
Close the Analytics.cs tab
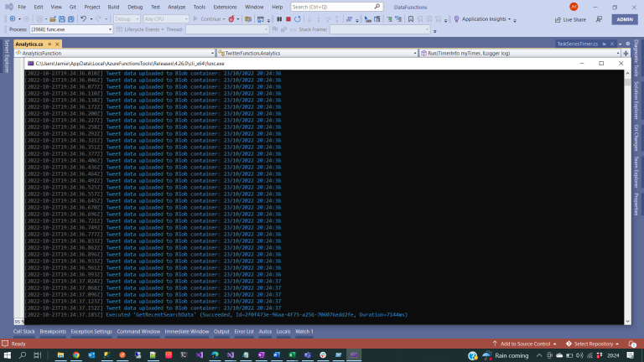coord(57,44)
